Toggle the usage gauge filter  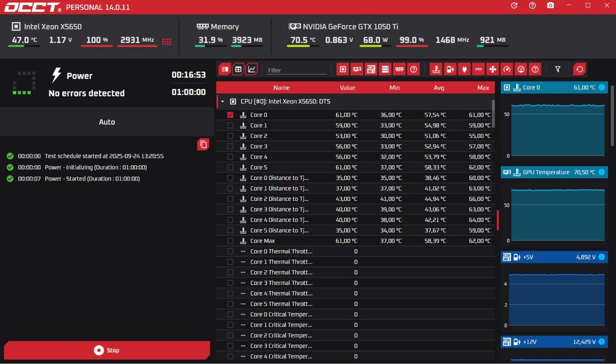pyautogui.click(x=521, y=70)
